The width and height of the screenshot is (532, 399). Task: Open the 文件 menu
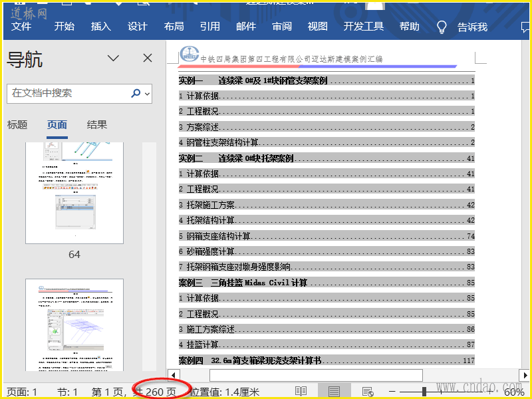tap(21, 27)
